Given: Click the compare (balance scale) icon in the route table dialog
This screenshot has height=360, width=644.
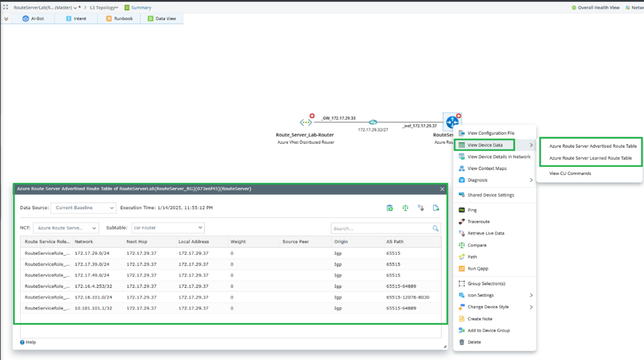Looking at the screenshot, I should tap(405, 208).
